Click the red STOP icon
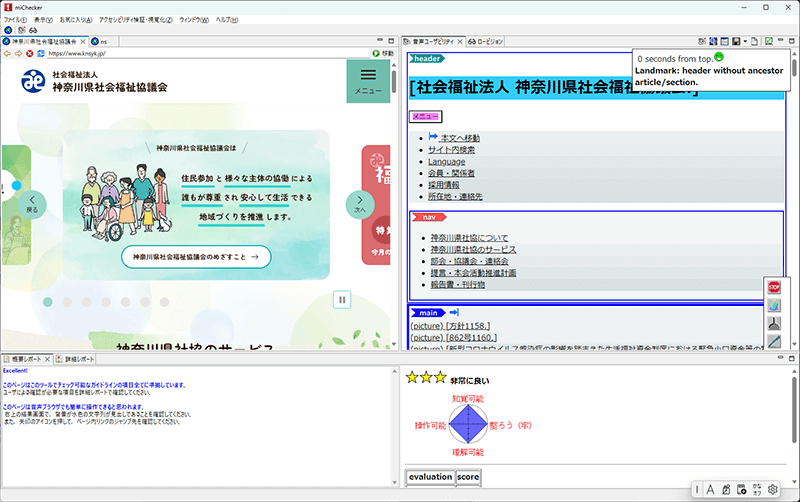Screen dimensions: 800x502 pos(774,288)
